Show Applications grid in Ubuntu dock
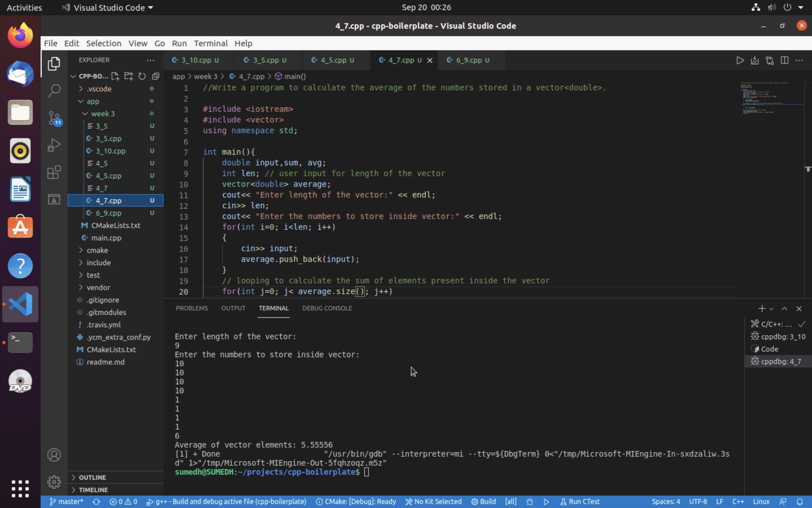 (20, 489)
